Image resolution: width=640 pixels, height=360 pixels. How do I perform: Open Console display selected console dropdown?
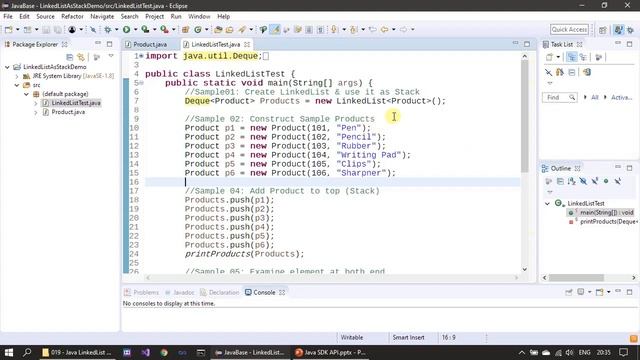coord(589,292)
